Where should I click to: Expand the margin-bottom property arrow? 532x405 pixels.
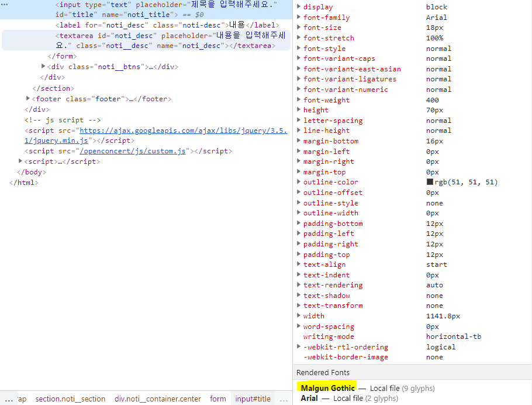click(x=299, y=140)
